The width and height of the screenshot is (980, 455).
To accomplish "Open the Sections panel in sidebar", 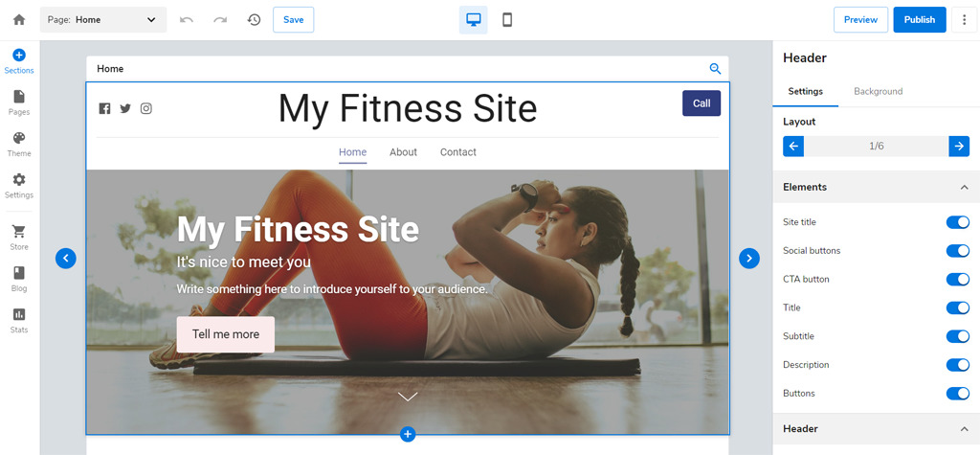I will [19, 61].
